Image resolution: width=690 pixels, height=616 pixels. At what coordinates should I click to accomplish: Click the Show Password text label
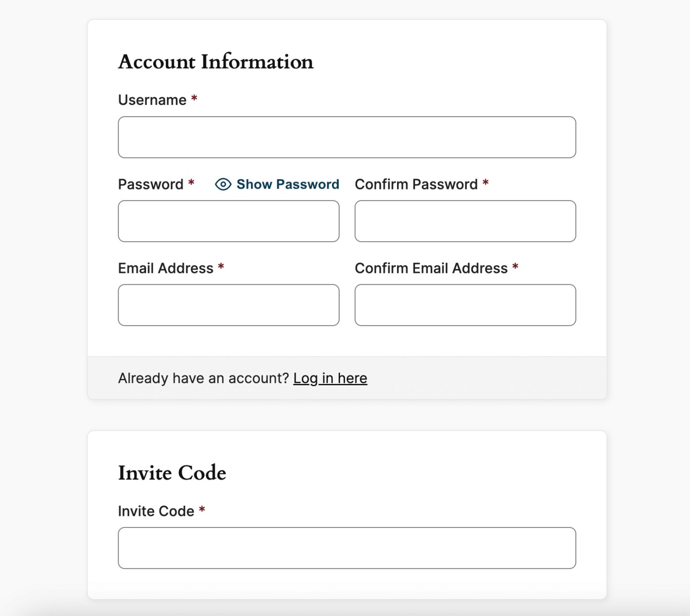[288, 184]
